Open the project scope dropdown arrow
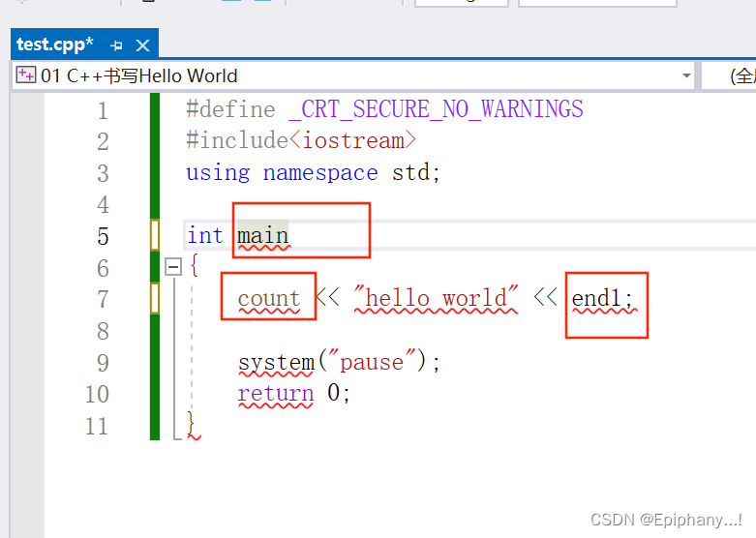The height and width of the screenshot is (538, 756). pyautogui.click(x=686, y=75)
